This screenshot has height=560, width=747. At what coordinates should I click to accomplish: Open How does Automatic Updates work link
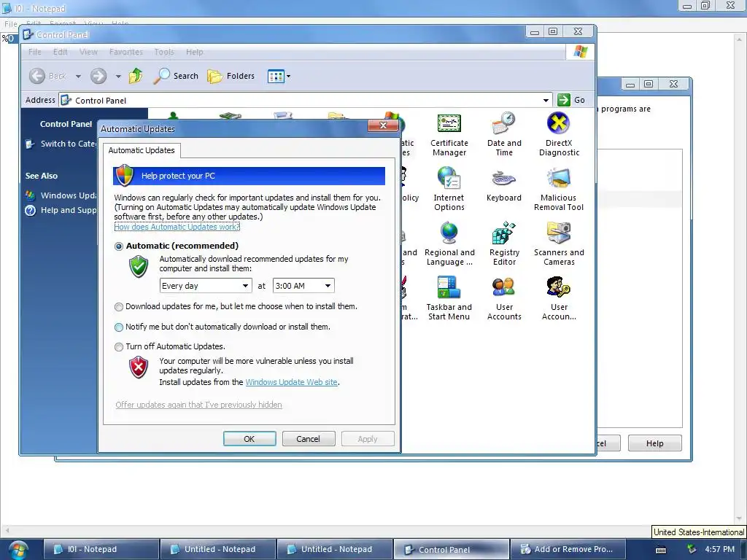coord(177,227)
